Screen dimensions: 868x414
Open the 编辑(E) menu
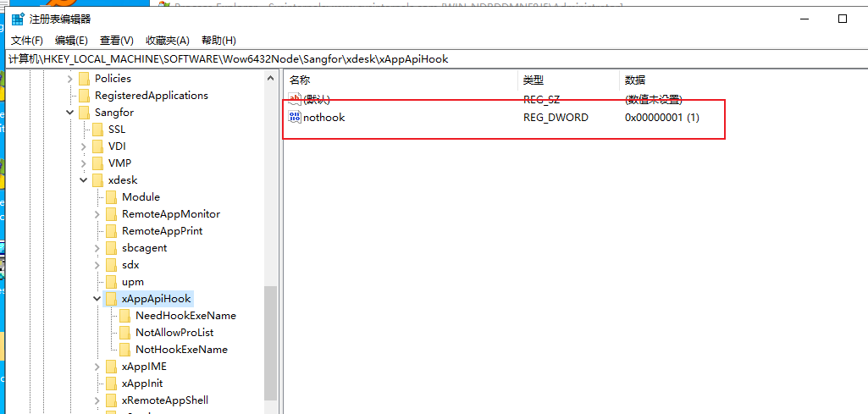click(71, 41)
